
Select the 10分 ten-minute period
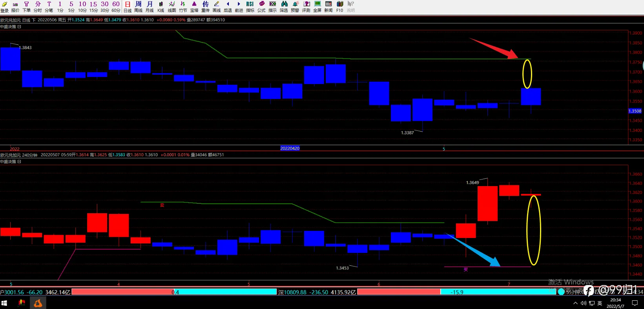pos(82,7)
